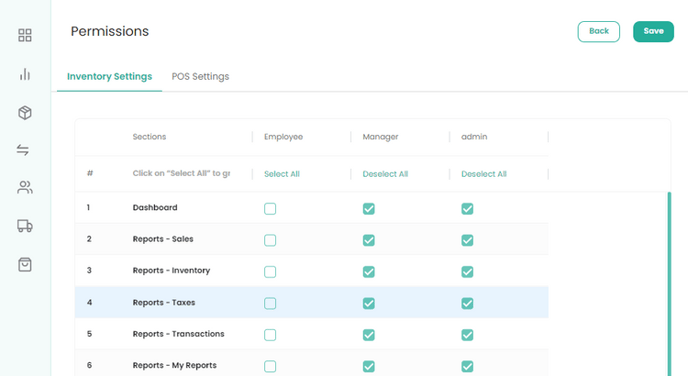The width and height of the screenshot is (688, 376).
Task: Uncheck Reports - Taxes for admin
Action: 467,304
